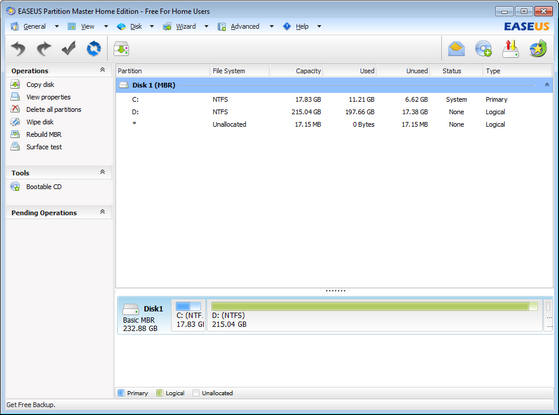
Task: Collapse the Operations panel
Action: click(102, 70)
